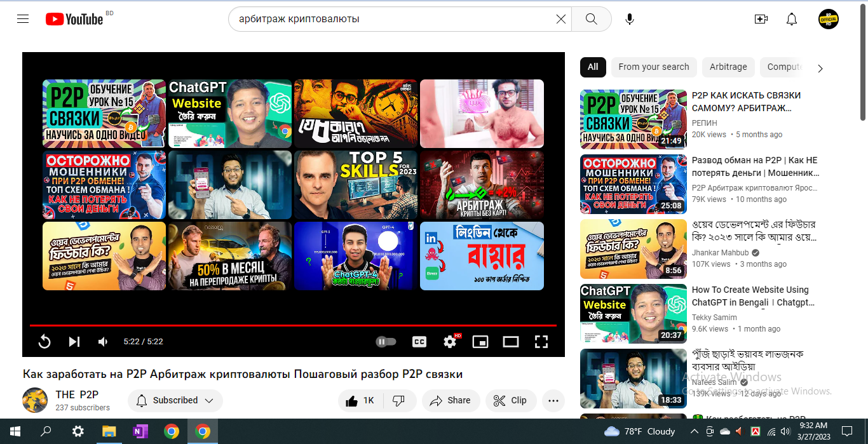Viewport: 868px width, 444px height.
Task: Enter full screen mode
Action: 541,342
